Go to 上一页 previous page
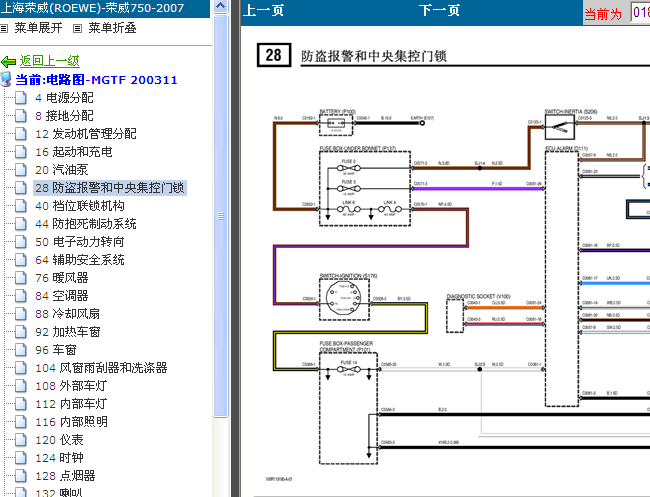 (263, 10)
